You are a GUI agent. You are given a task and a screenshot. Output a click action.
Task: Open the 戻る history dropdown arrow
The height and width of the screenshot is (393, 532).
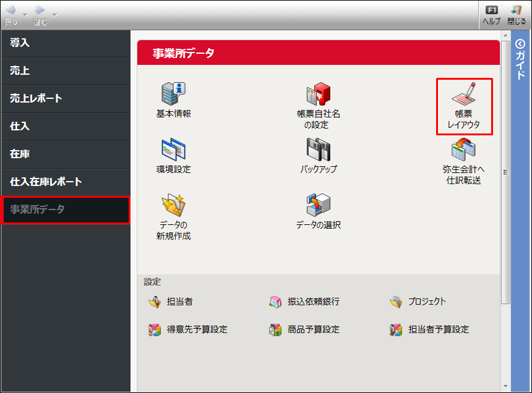tap(25, 15)
